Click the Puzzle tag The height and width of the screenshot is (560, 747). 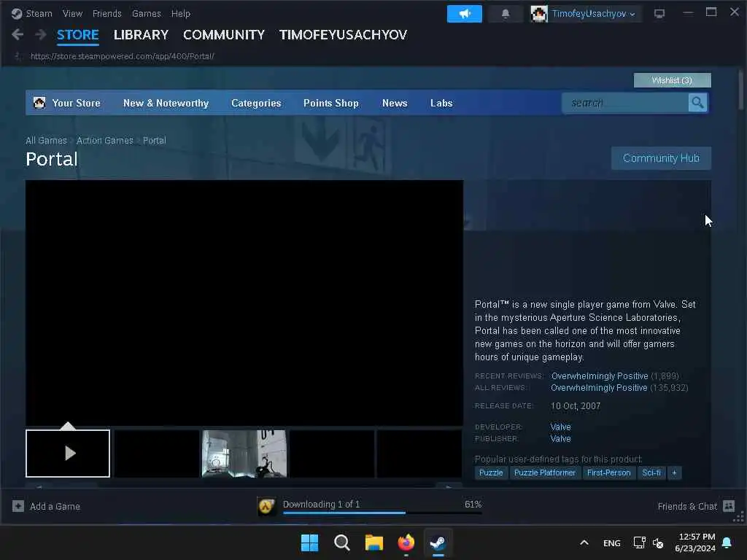(x=491, y=472)
